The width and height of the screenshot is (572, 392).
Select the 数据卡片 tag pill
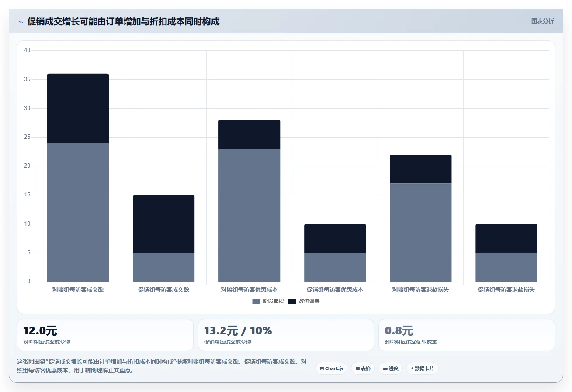coord(423,368)
